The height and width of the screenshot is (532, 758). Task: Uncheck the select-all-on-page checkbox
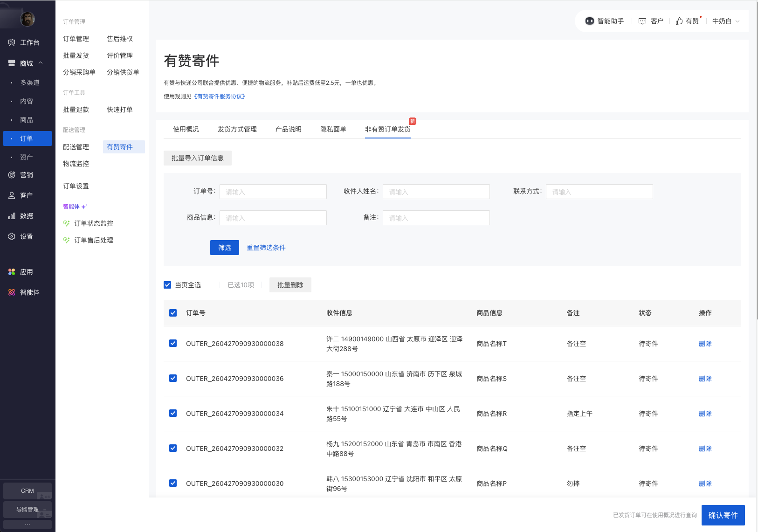tap(167, 285)
